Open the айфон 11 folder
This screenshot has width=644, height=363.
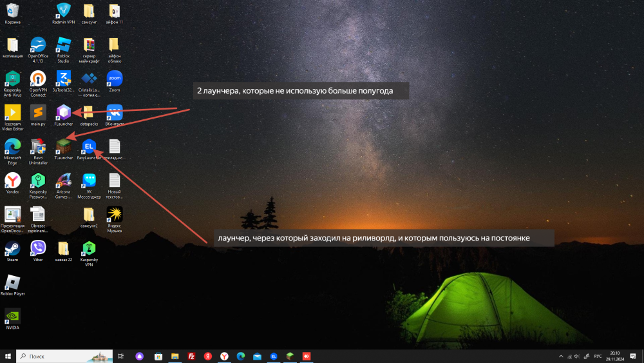114,14
